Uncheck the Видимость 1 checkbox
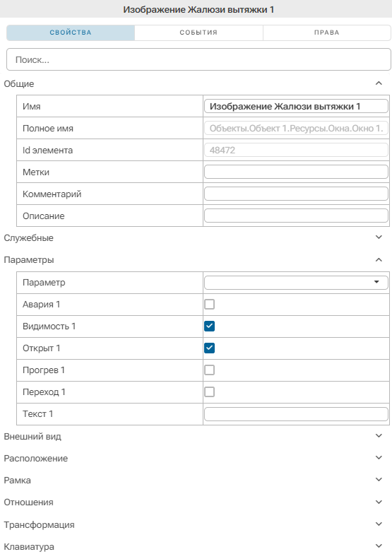 [210, 326]
